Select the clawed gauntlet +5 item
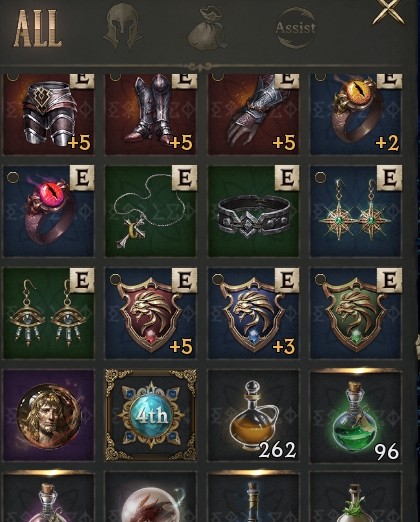 (253, 114)
